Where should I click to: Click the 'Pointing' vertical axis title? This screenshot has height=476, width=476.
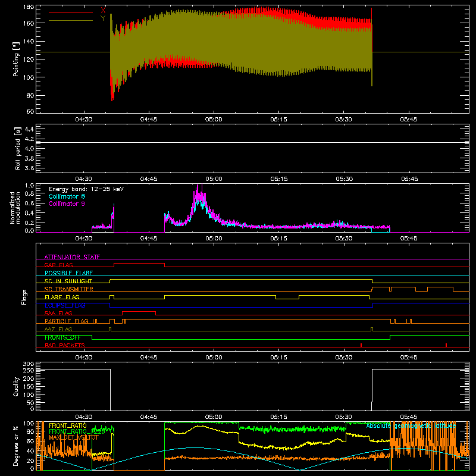point(16,59)
